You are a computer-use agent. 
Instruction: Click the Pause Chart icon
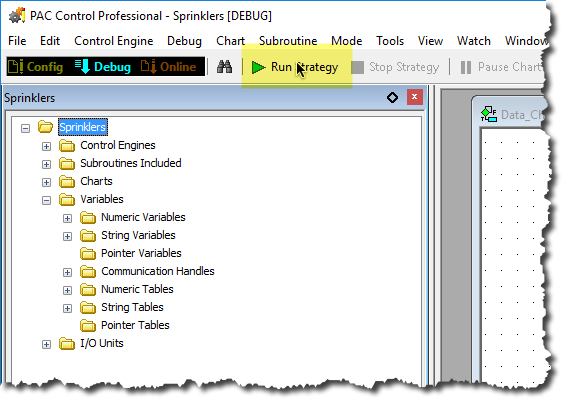[x=466, y=67]
